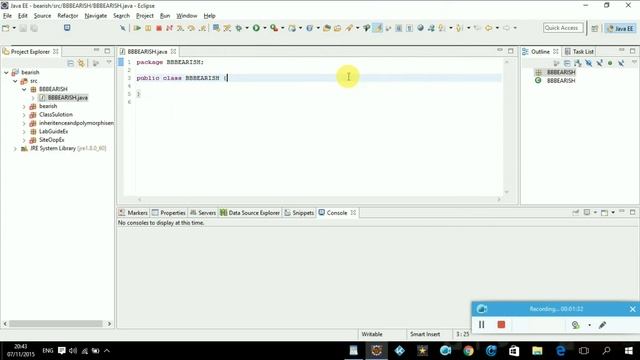Select the bearish package under src
640x360 pixels.
pyautogui.click(x=48, y=106)
